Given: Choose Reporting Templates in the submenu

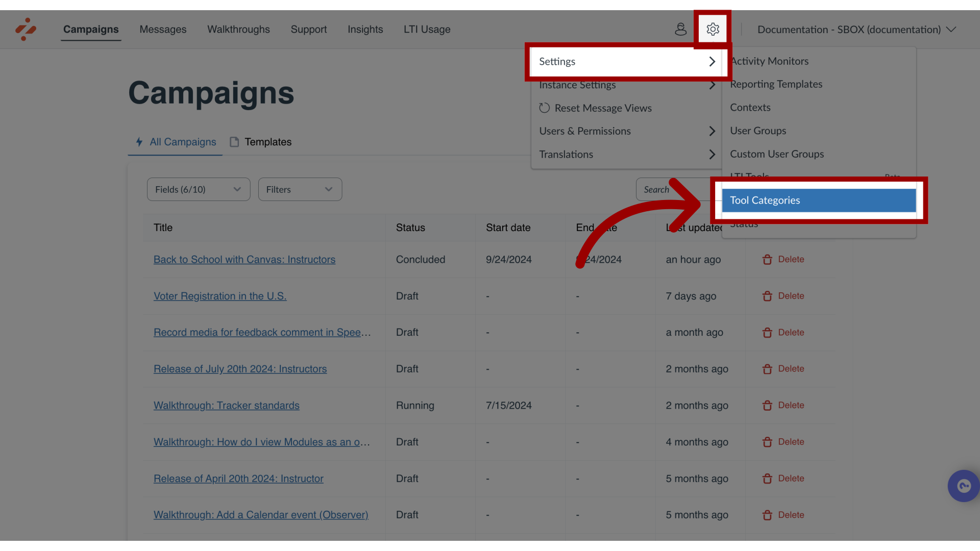Looking at the screenshot, I should pyautogui.click(x=819, y=84).
